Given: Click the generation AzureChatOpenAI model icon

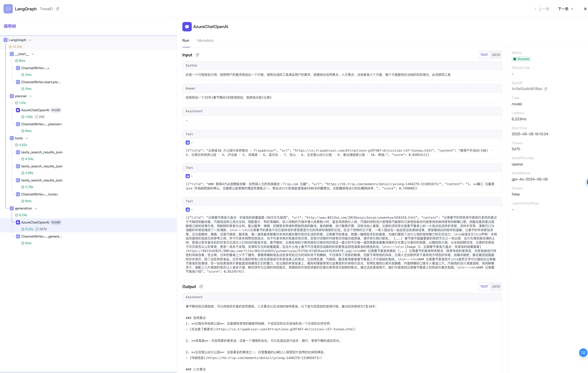Looking at the screenshot, I should tap(18, 222).
